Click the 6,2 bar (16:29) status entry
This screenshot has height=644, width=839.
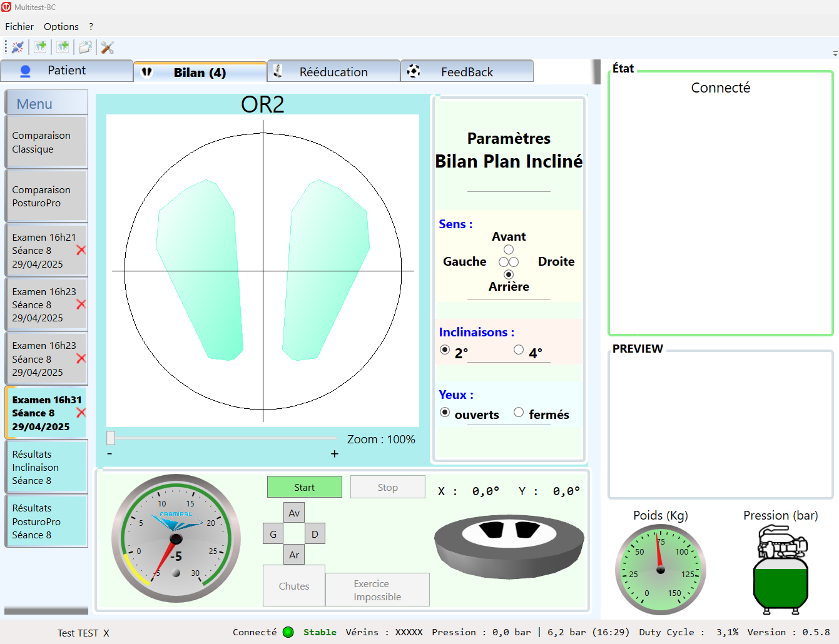click(588, 632)
